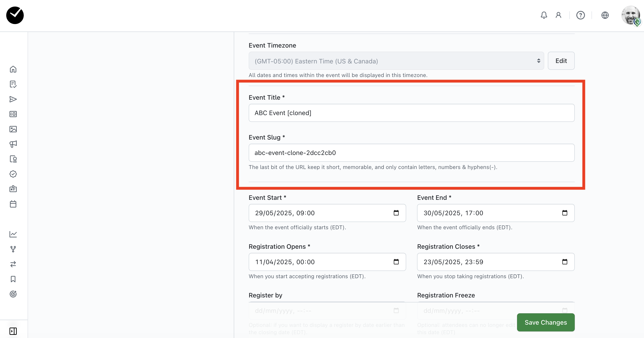
Task: Click the Event Slug text field
Action: click(411, 153)
